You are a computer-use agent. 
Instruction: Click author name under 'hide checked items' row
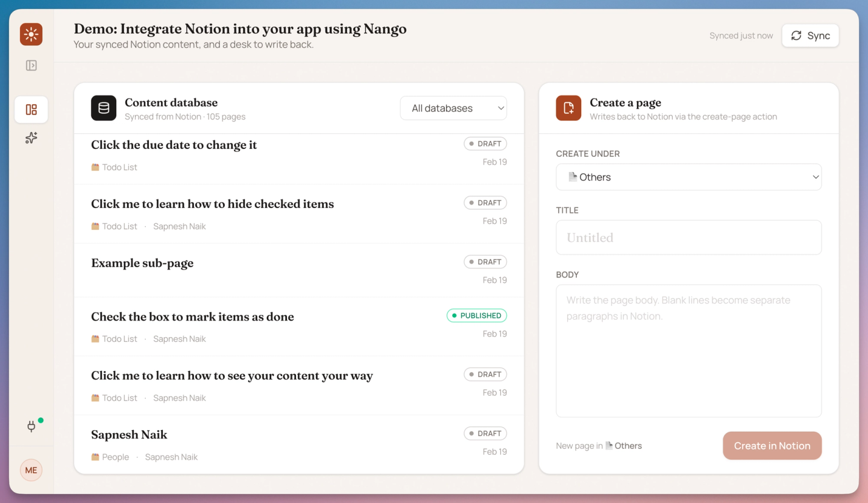point(180,226)
